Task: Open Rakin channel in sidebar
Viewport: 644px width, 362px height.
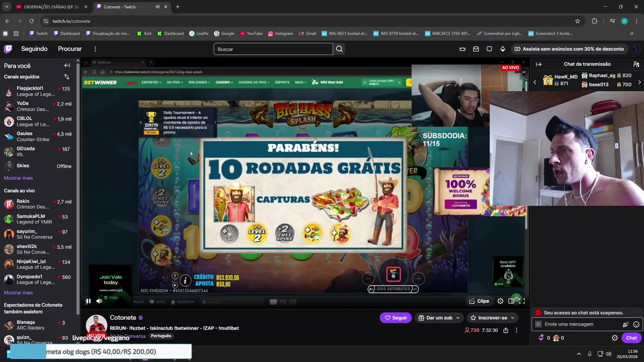Action: (38, 204)
